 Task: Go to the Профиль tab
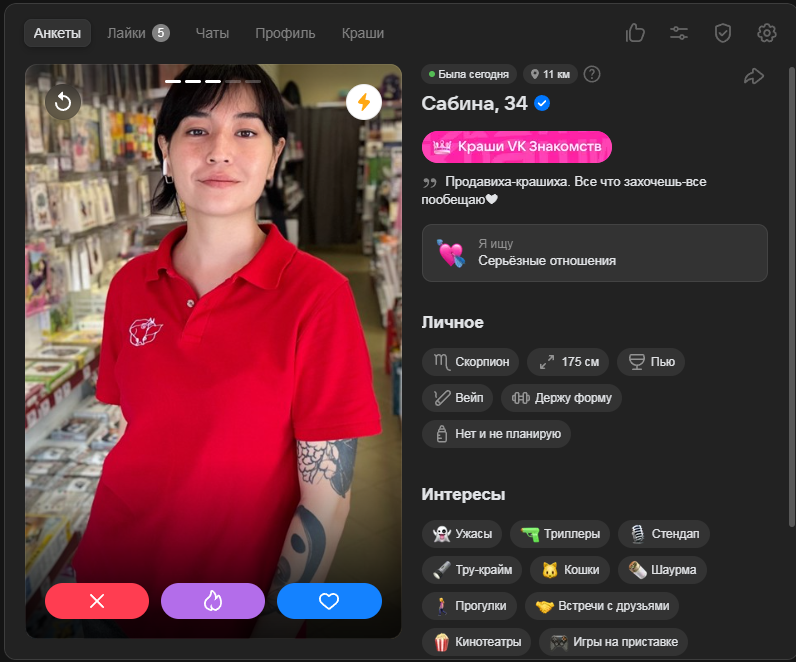pos(285,34)
